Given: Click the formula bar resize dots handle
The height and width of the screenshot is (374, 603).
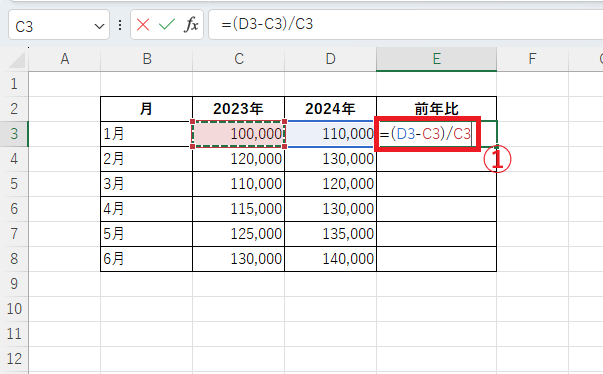Looking at the screenshot, I should (x=120, y=25).
